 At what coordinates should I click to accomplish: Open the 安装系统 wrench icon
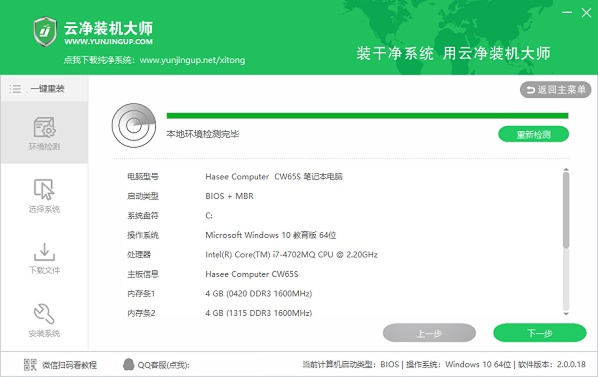(x=44, y=314)
